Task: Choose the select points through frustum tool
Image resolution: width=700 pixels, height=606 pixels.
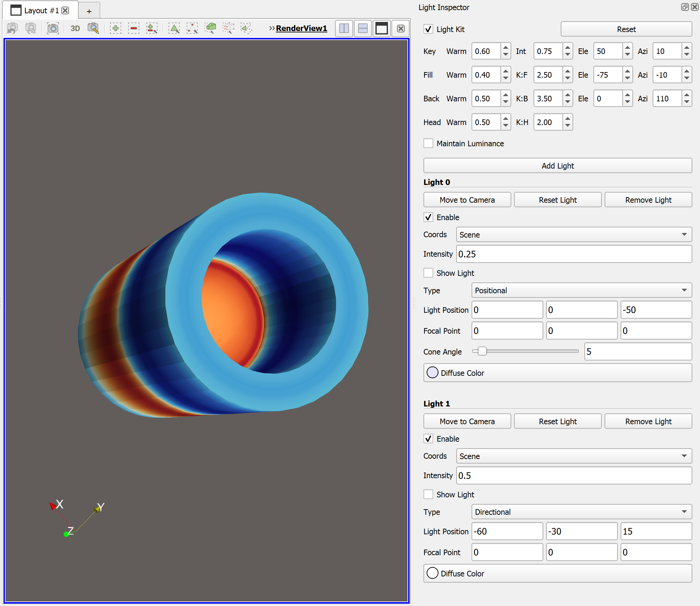Action: (228, 28)
